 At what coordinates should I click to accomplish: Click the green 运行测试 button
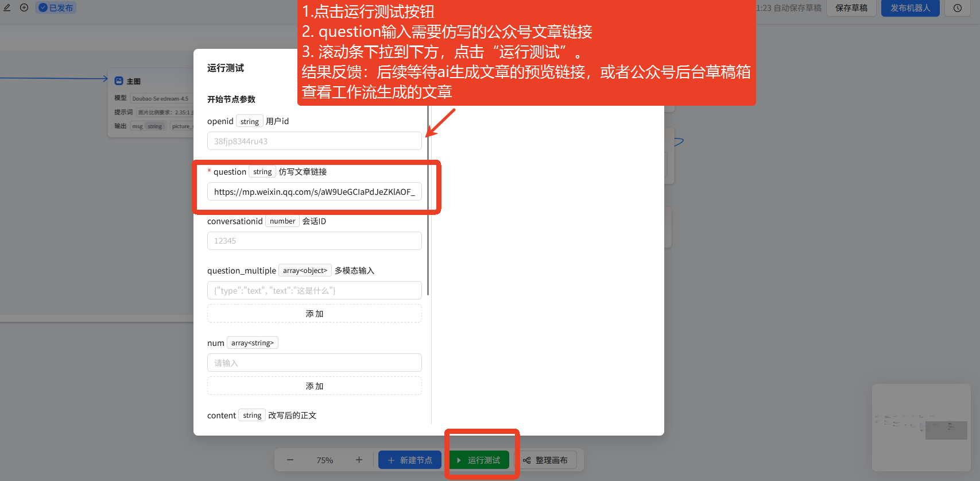(479, 460)
